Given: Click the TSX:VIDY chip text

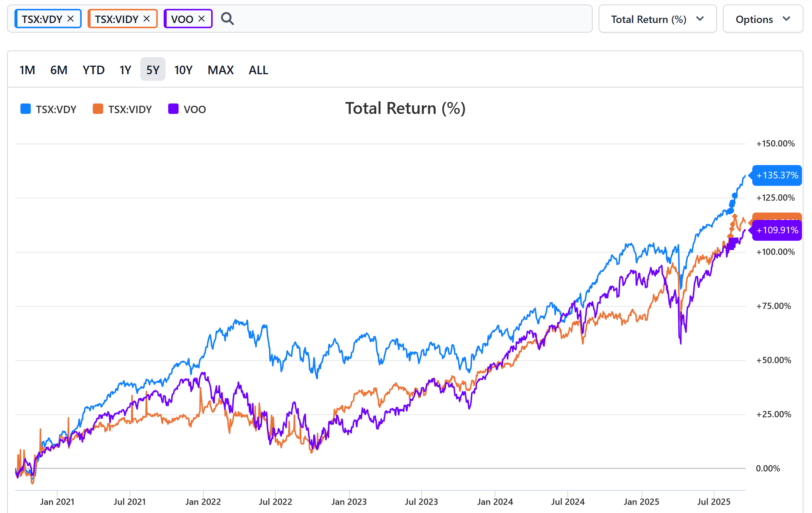Looking at the screenshot, I should 117,19.
